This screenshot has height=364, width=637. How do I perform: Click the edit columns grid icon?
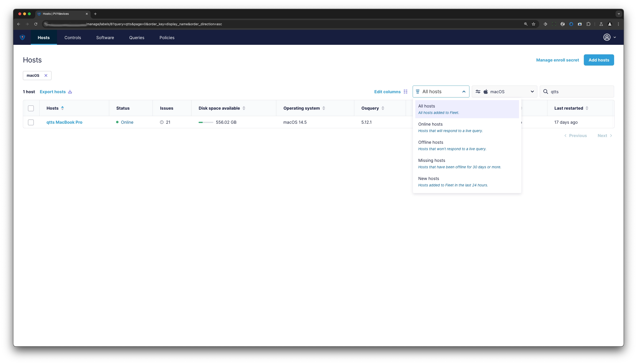pyautogui.click(x=406, y=92)
